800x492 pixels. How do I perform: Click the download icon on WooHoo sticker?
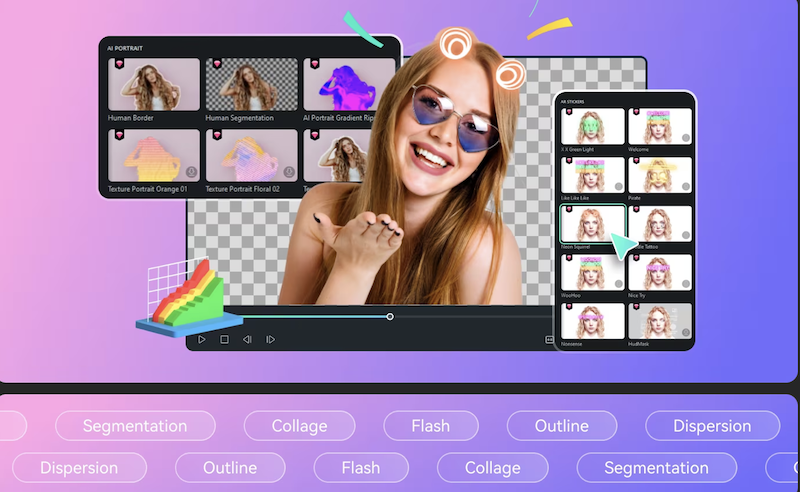point(618,284)
